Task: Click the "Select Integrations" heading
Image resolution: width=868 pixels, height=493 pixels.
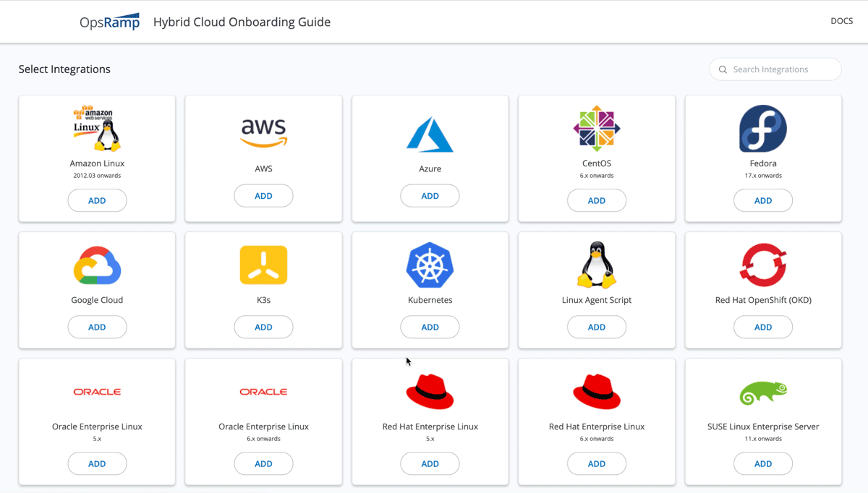Action: tap(64, 69)
